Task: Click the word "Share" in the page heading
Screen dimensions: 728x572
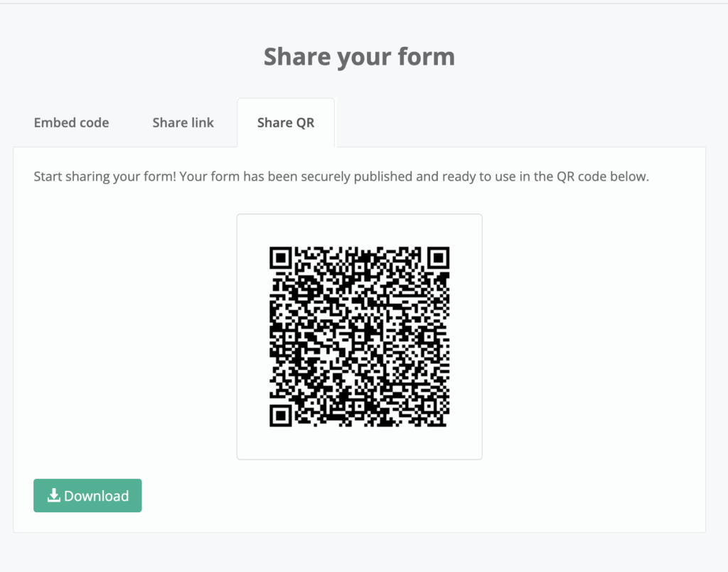Action: [x=292, y=57]
